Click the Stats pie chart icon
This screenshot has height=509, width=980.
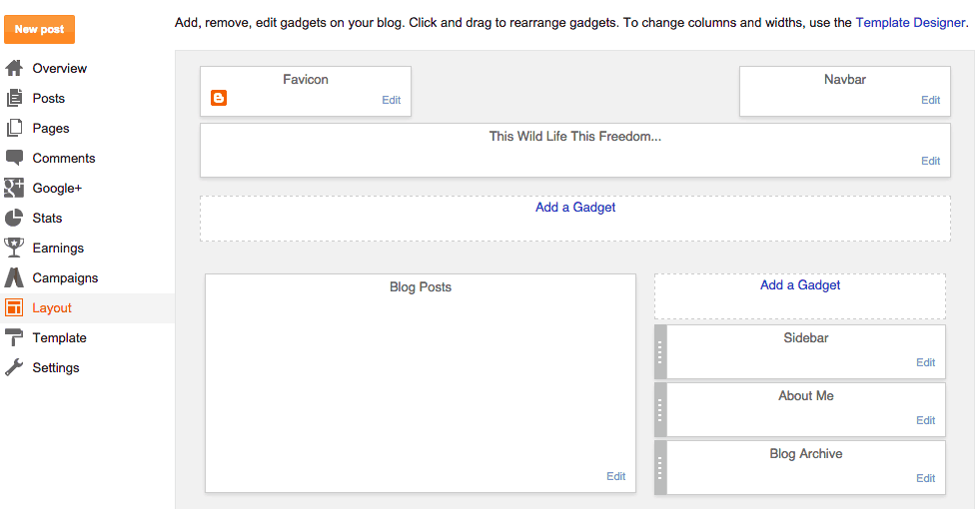click(14, 218)
